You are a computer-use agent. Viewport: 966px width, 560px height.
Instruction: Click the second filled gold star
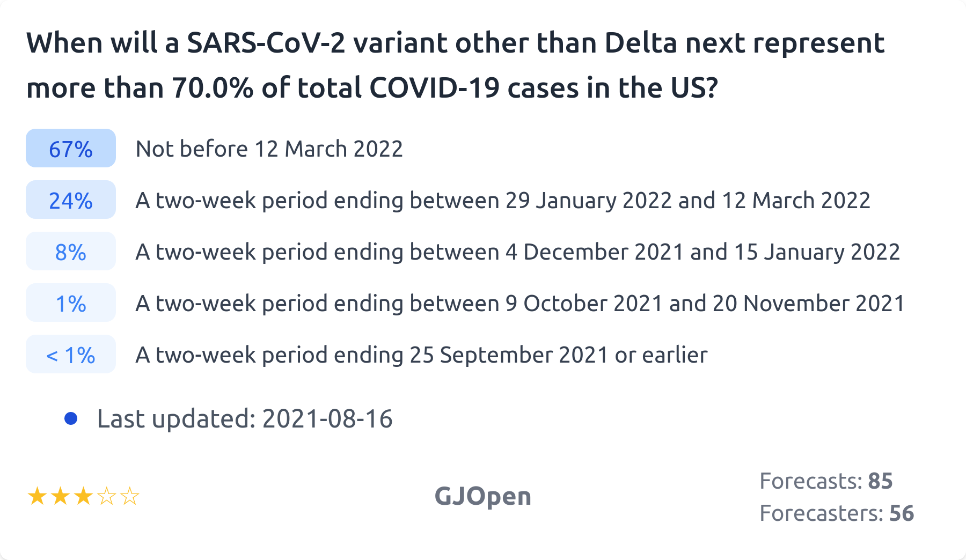pos(60,496)
